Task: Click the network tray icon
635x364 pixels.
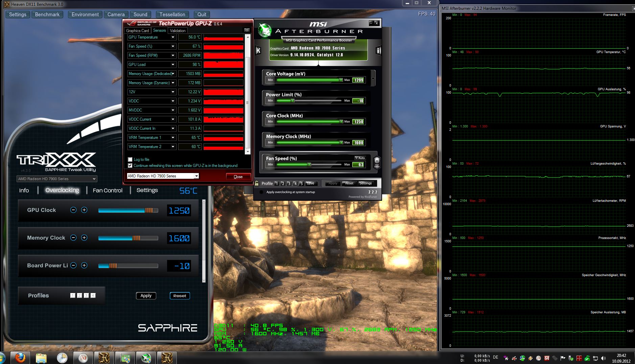Action: [595, 358]
